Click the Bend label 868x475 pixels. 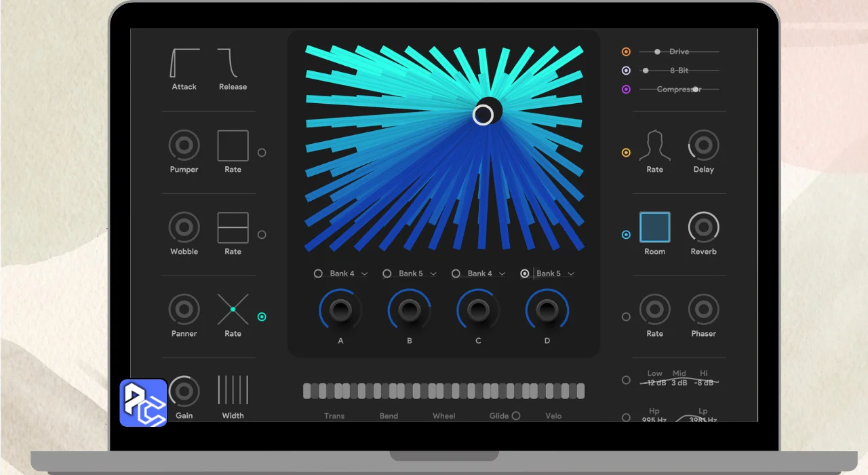coord(389,416)
